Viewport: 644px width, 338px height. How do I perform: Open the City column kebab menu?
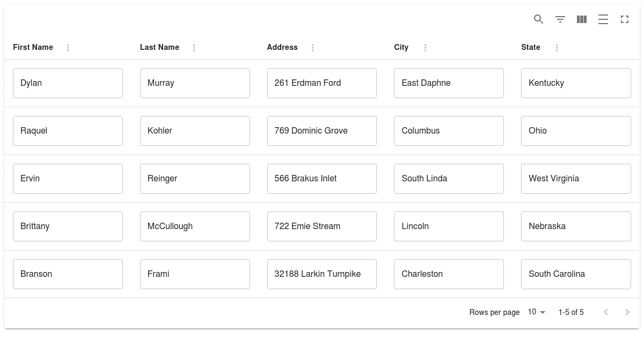[x=426, y=48]
